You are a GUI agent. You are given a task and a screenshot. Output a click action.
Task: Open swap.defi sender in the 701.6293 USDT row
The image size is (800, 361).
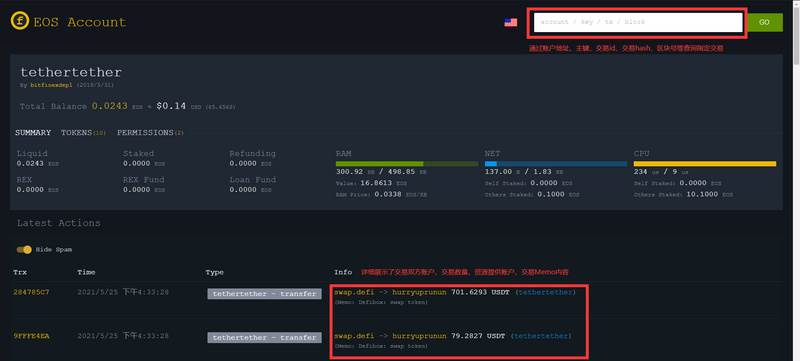tap(354, 292)
